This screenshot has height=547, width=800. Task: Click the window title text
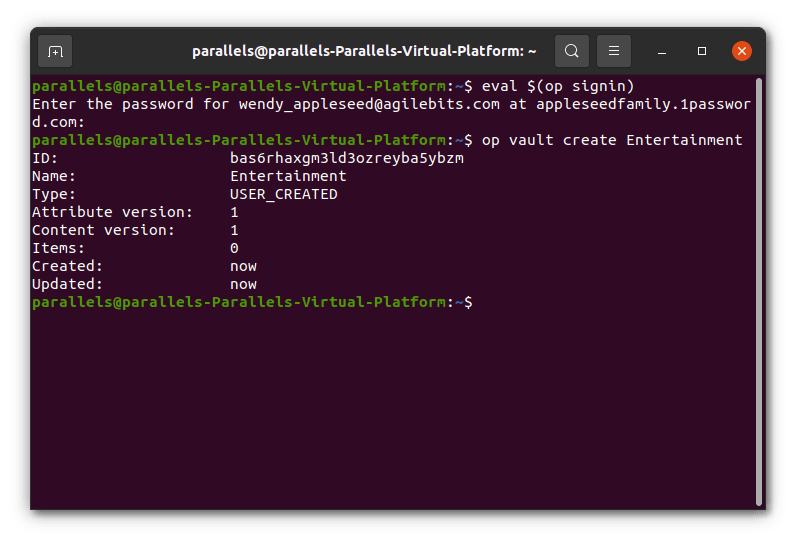click(364, 51)
